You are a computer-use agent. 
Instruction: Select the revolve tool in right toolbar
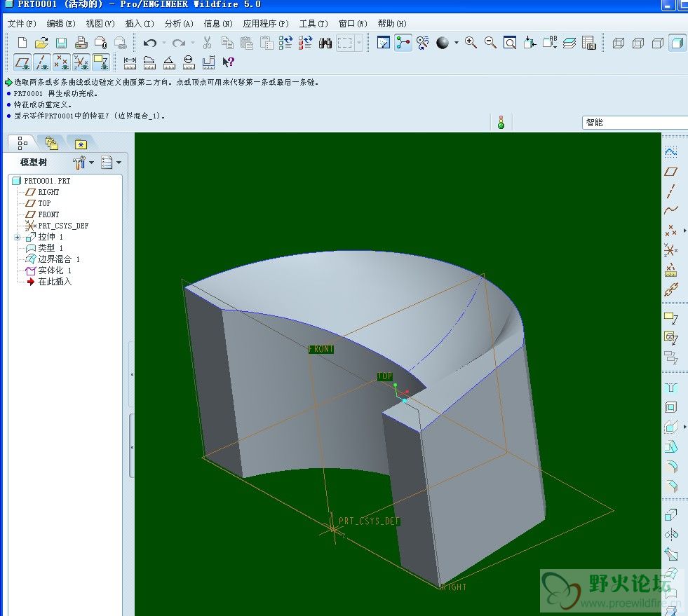tap(670, 535)
